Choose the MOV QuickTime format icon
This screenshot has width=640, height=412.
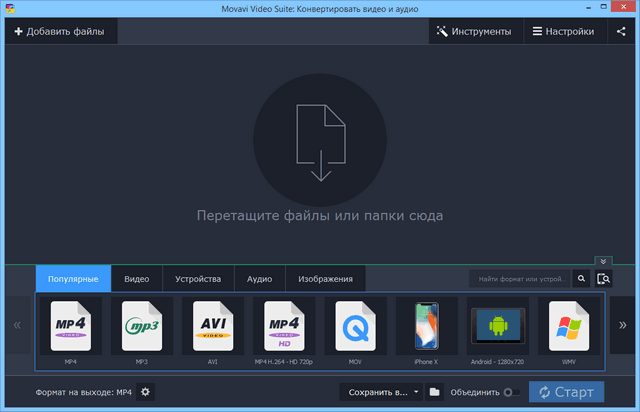coord(355,326)
